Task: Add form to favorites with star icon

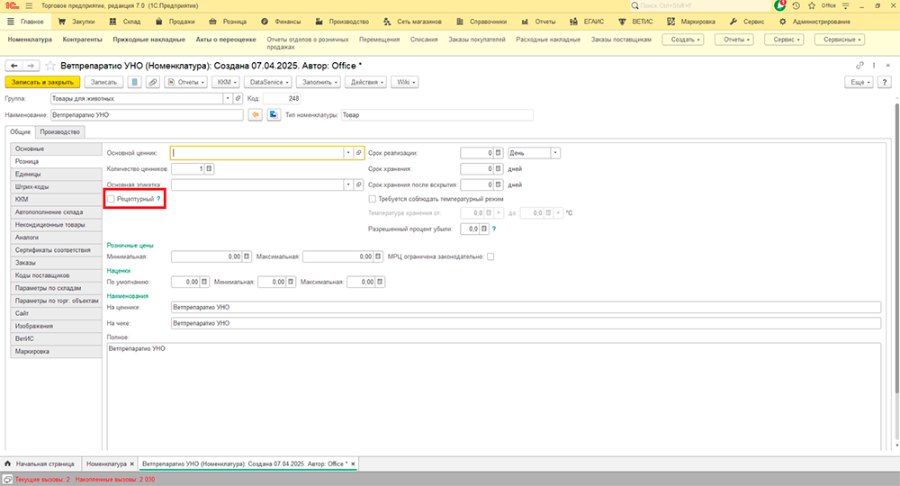Action: point(51,66)
